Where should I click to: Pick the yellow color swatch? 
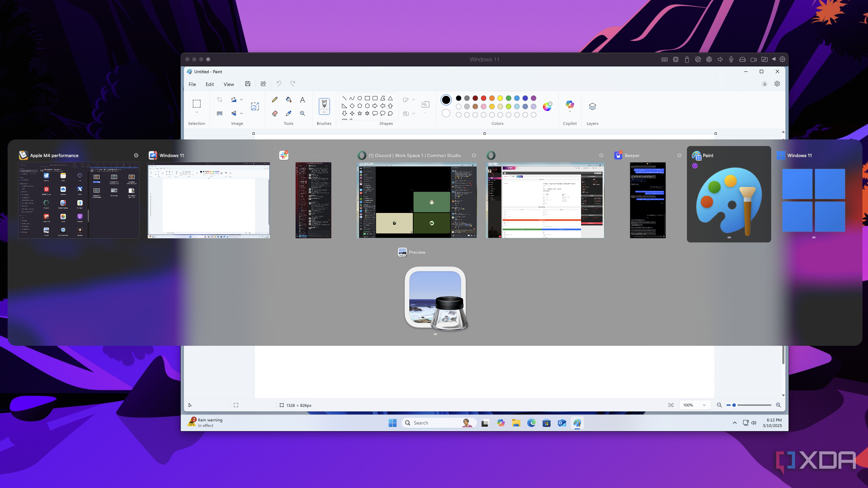pyautogui.click(x=500, y=98)
